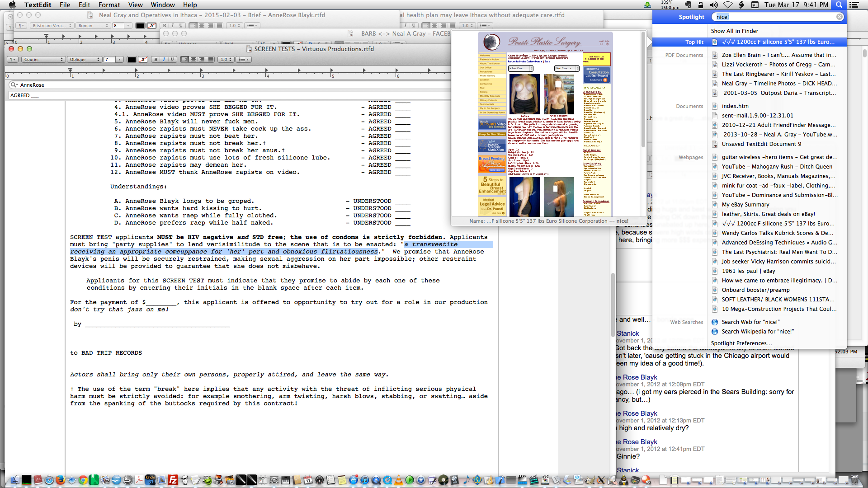Open the View menu
The image size is (868, 488).
(135, 5)
